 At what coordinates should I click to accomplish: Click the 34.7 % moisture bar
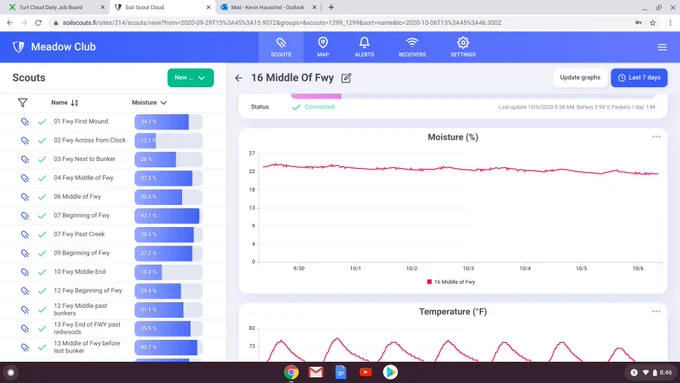[168, 122]
